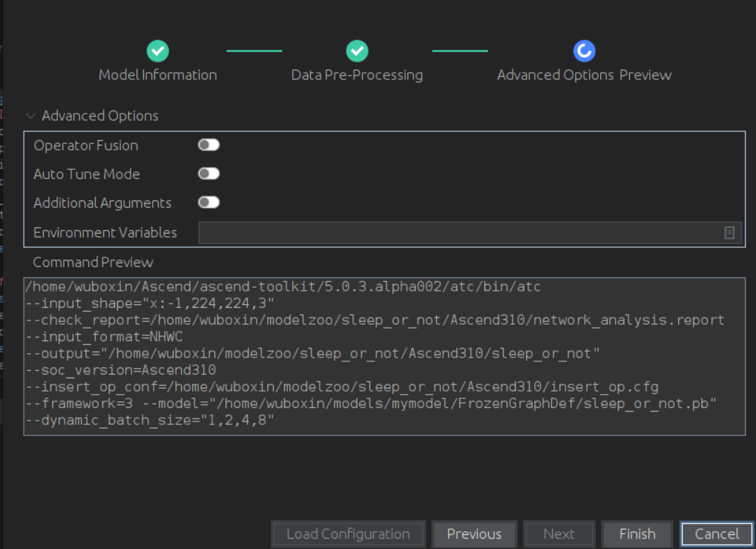Viewport: 756px width, 549px height.
Task: Select the Model Information step label
Action: pos(158,75)
